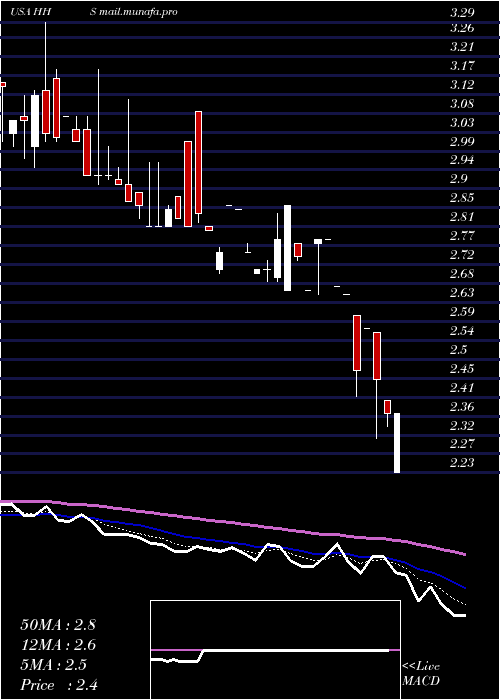Click the white MACD line in the indicator box
This screenshot has width=500, height=700.
(x=270, y=651)
